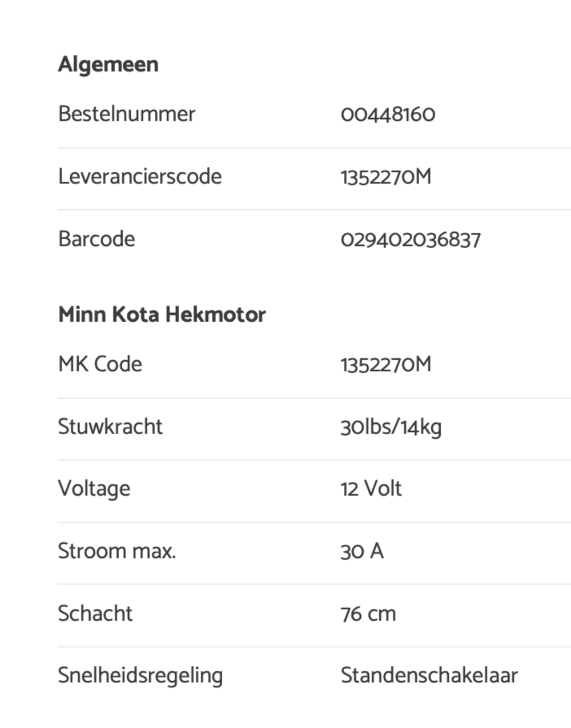Click the order number 00448160
This screenshot has width=571, height=728.
point(388,115)
